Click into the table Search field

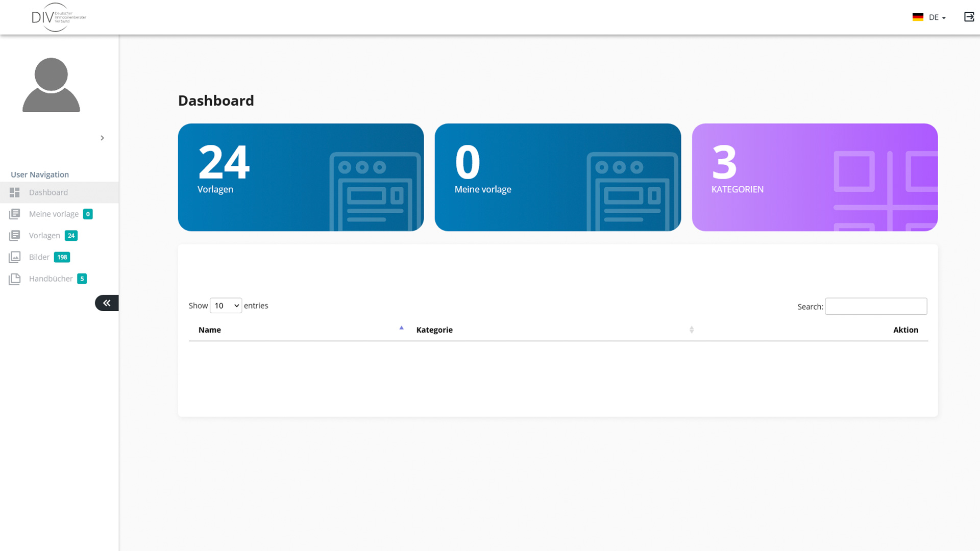click(876, 306)
